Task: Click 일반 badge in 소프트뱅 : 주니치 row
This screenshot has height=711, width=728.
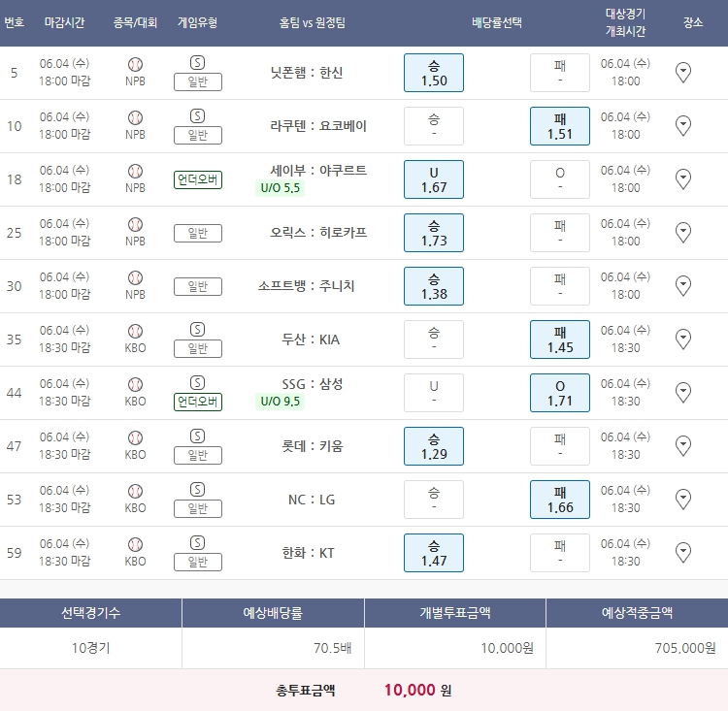Action: (x=197, y=286)
